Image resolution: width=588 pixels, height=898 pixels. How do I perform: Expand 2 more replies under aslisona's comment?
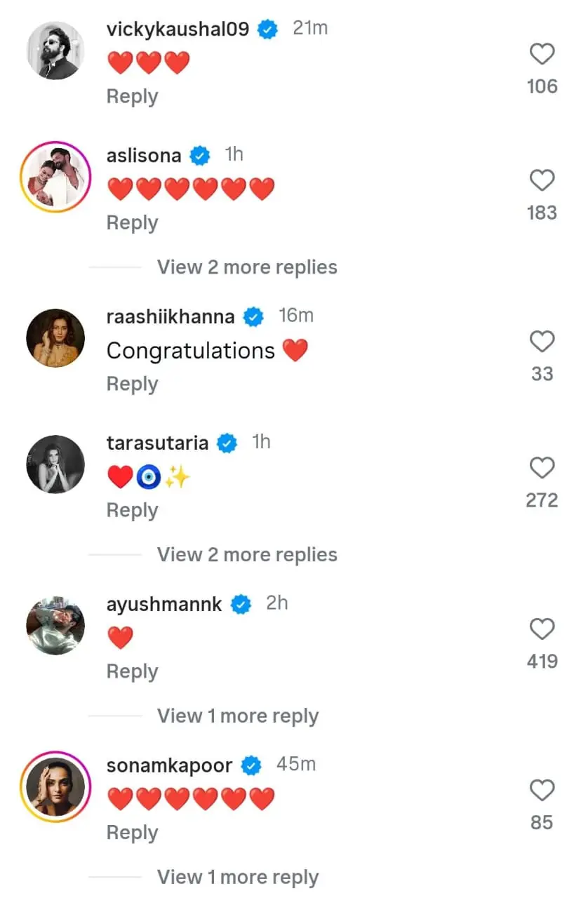(247, 267)
